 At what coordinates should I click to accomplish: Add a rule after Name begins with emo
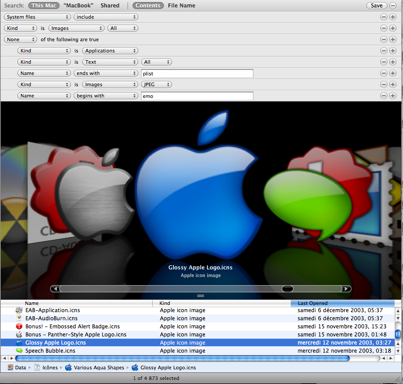[x=393, y=96]
